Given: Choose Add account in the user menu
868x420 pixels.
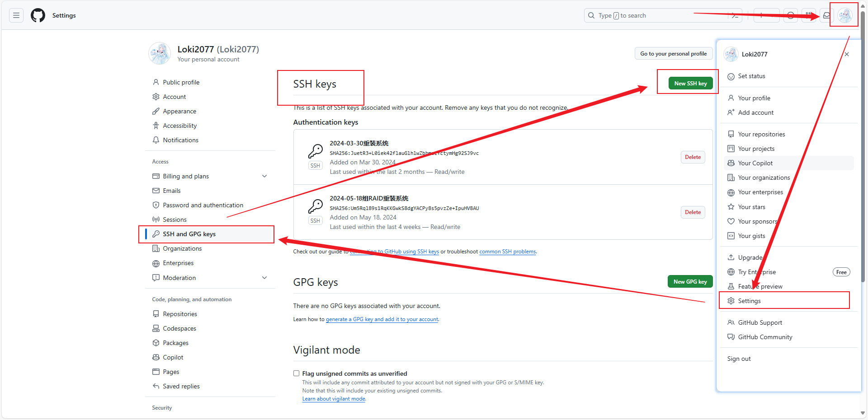Looking at the screenshot, I should 789,112.
